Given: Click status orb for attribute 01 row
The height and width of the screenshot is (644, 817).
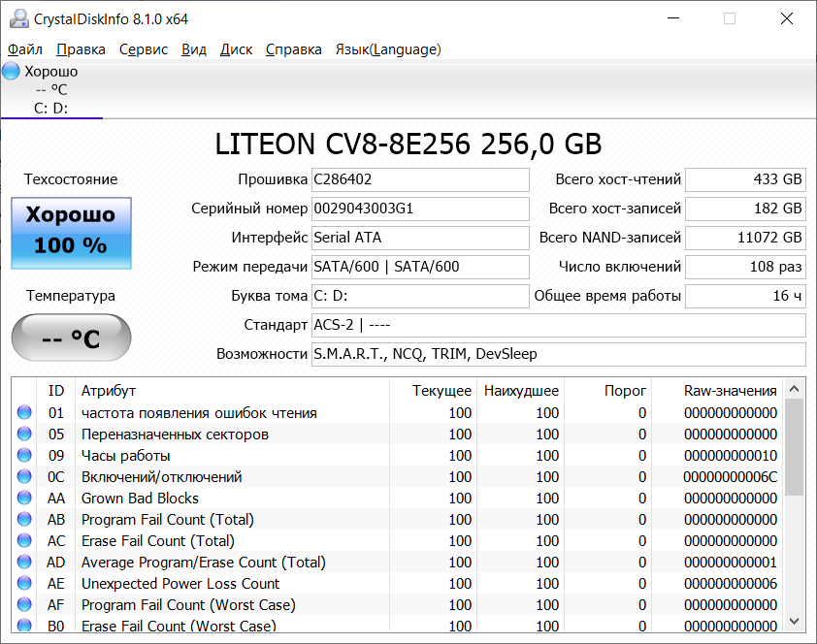Looking at the screenshot, I should point(24,412).
